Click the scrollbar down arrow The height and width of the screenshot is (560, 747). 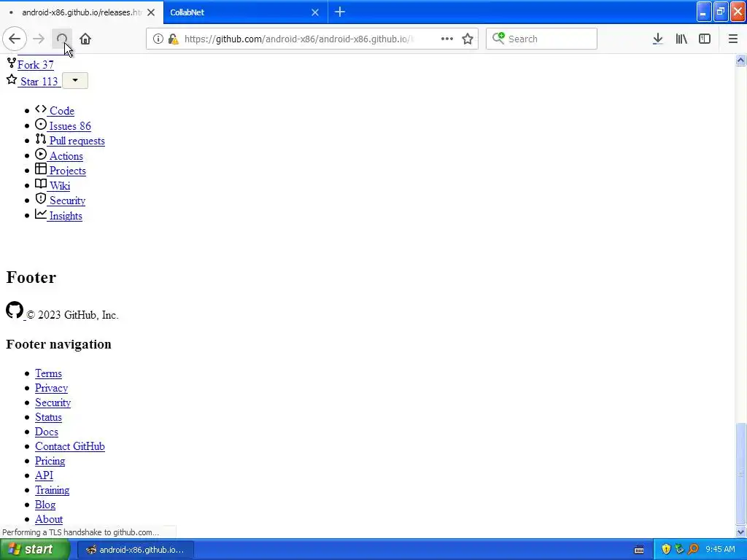740,532
